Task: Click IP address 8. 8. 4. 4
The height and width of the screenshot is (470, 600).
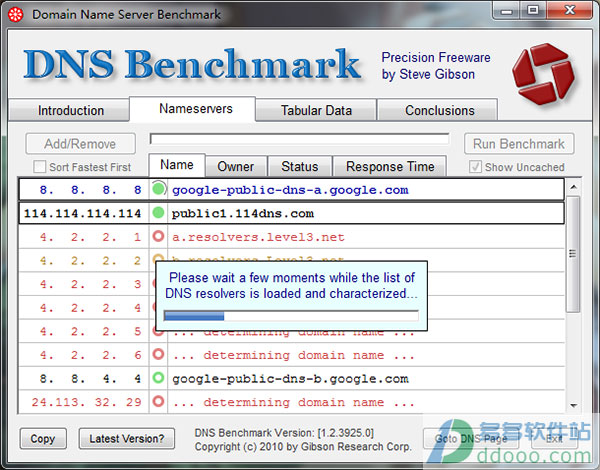Action: 90,379
